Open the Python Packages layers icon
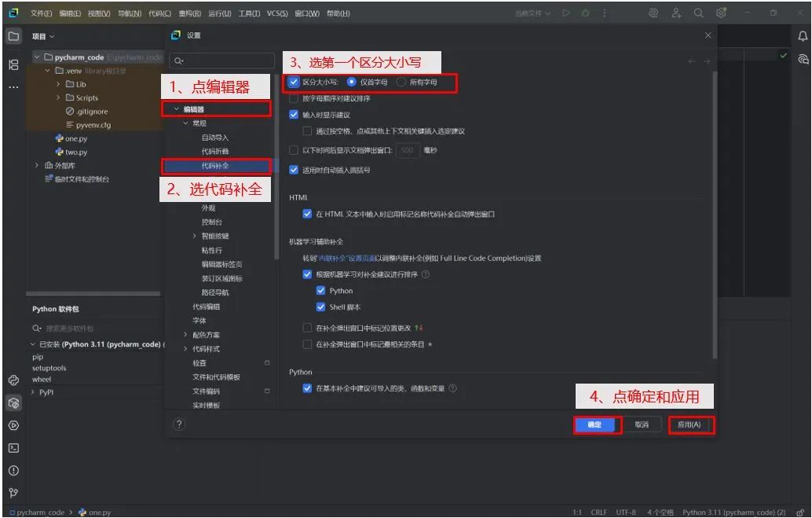 pos(14,403)
